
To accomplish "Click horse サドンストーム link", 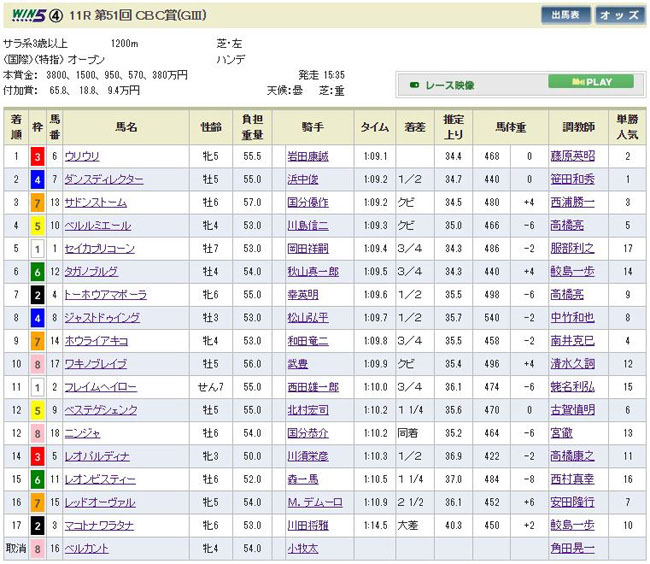I will (93, 203).
